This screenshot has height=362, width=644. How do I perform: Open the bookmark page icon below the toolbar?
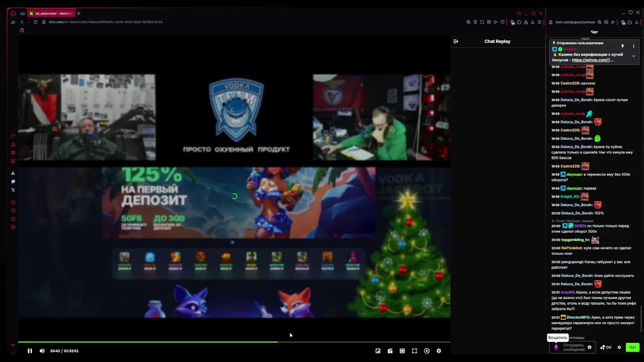click(x=22, y=30)
